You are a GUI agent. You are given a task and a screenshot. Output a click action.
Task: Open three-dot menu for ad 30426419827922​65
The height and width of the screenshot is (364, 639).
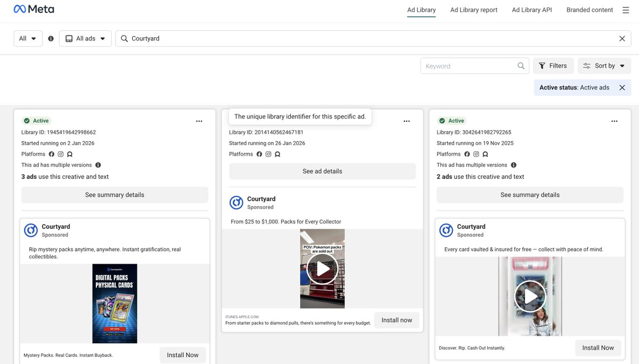point(615,121)
